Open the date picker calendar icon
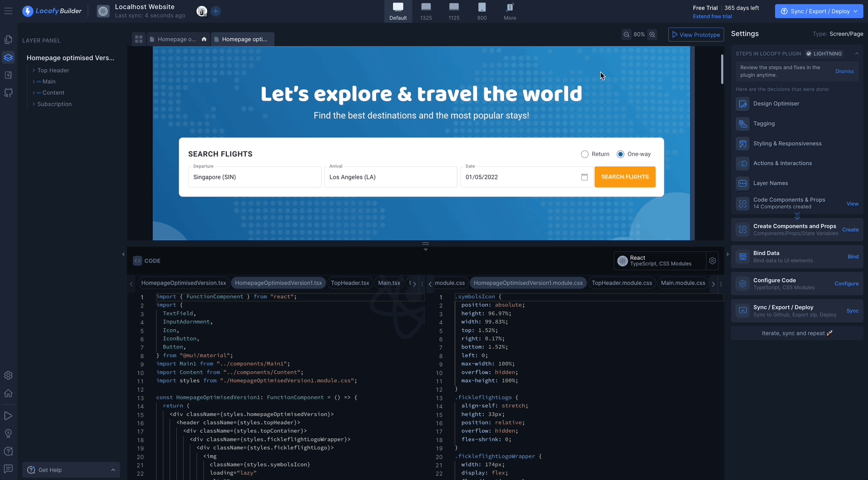Screen dimensions: 868x480 click(585, 177)
